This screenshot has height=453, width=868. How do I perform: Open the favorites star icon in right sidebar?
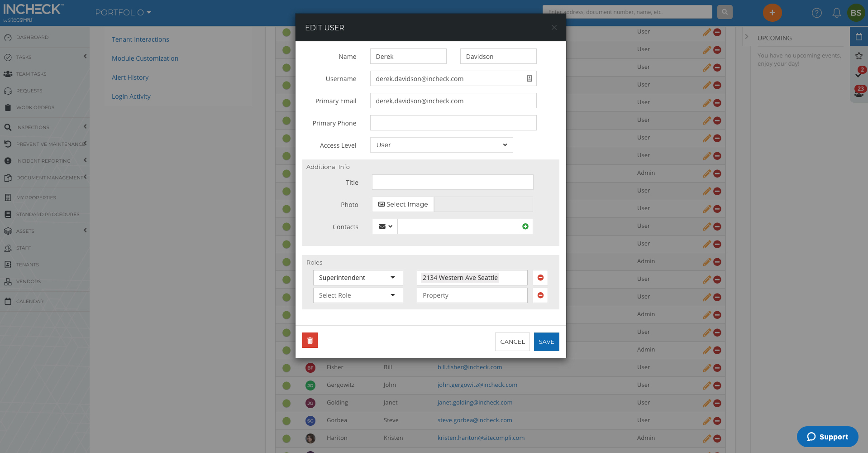(858, 56)
